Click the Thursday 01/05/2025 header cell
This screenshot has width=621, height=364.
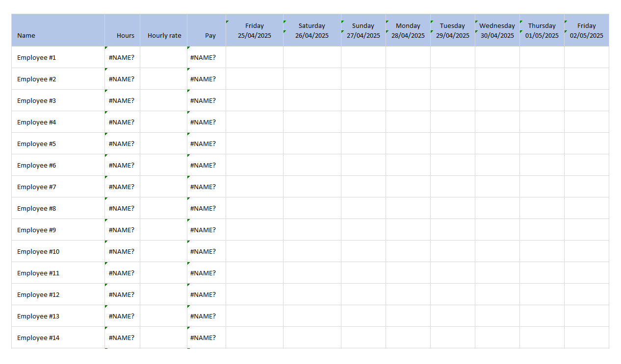pos(542,30)
